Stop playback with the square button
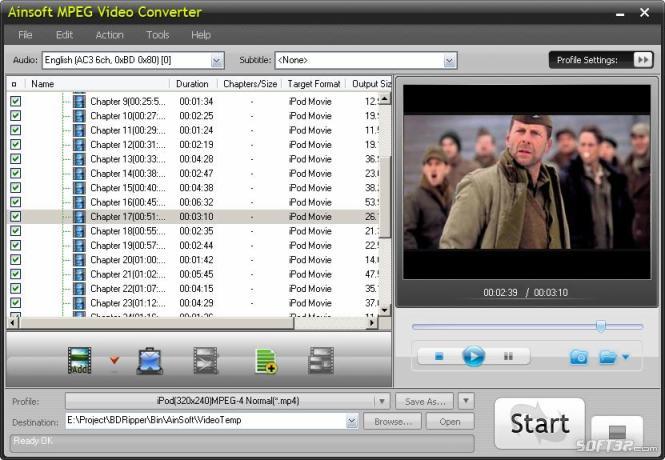665x460 pixels. (439, 356)
